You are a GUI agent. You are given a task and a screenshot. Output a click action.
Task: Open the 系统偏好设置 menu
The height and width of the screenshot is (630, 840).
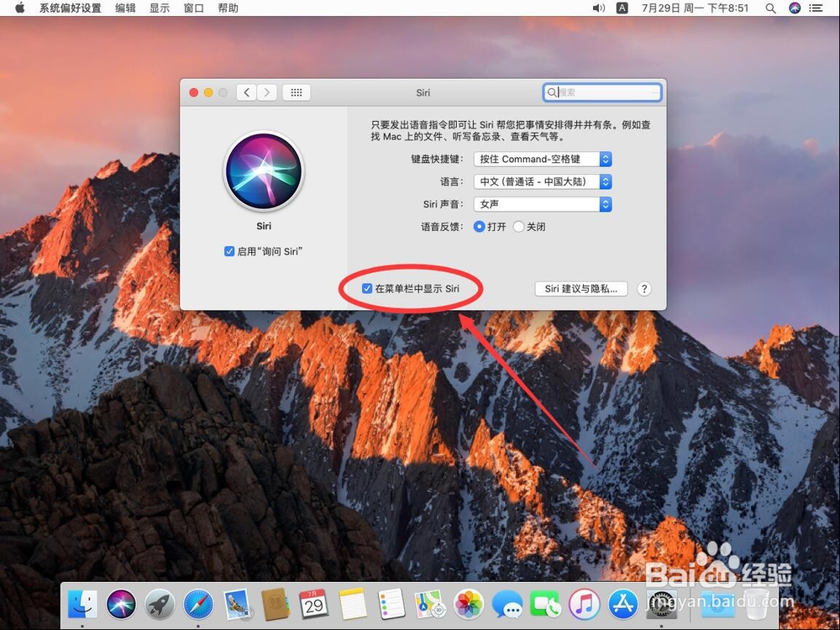pos(71,8)
